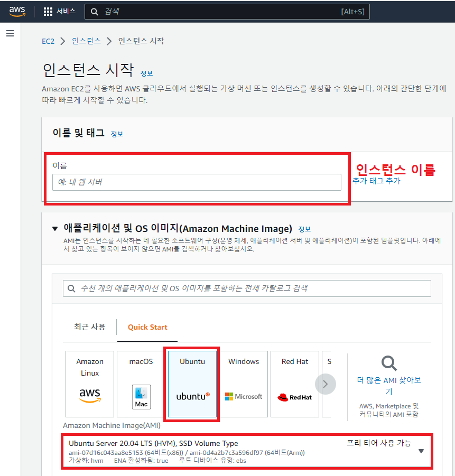Select the Ubuntu AMI card
The width and height of the screenshot is (455, 476).
click(192, 384)
